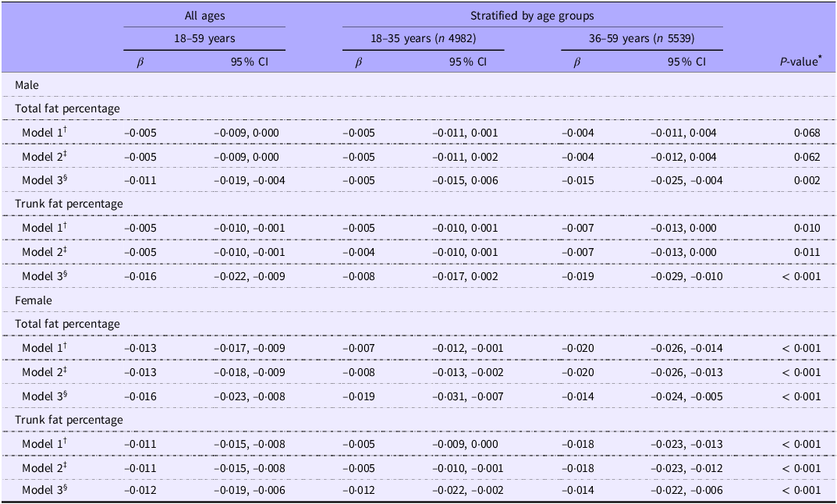The width and height of the screenshot is (837, 504).
Task: Click the CI value '–0·029, –0·010'
Action: (x=686, y=276)
